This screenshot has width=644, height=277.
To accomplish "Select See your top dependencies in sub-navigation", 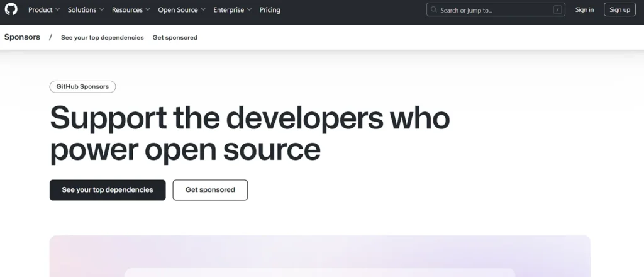I will pyautogui.click(x=103, y=38).
